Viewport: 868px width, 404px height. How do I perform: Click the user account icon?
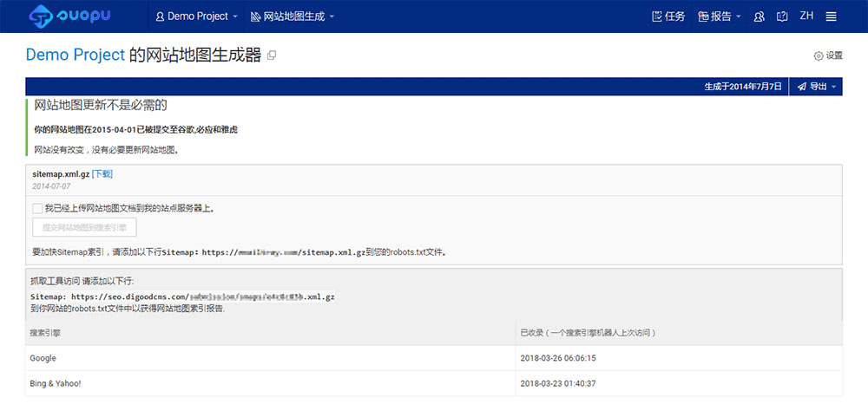pyautogui.click(x=759, y=16)
